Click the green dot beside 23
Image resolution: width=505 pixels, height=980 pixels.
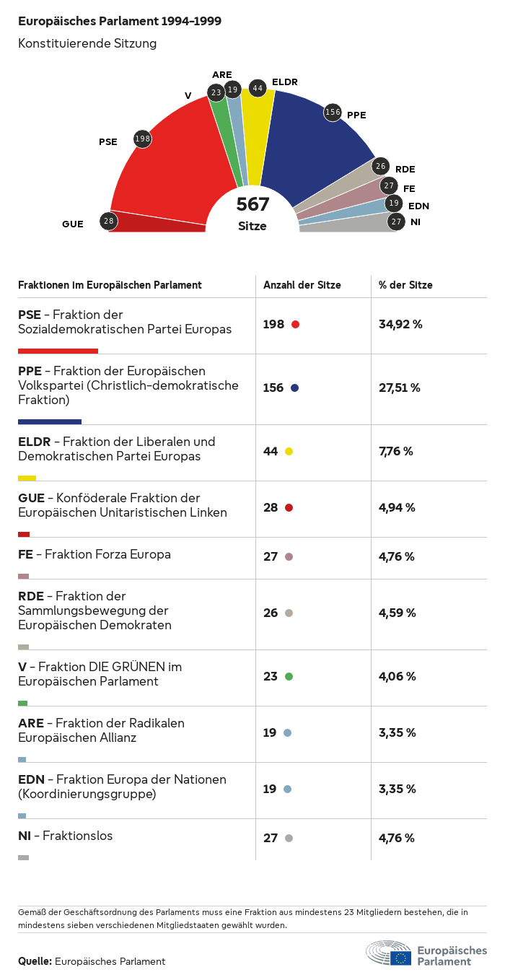[x=289, y=677]
